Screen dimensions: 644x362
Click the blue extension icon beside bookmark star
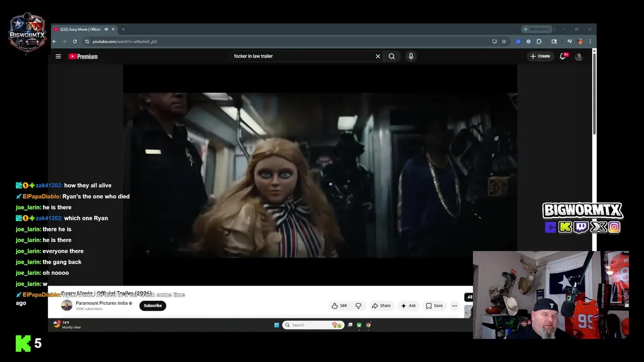point(518,41)
